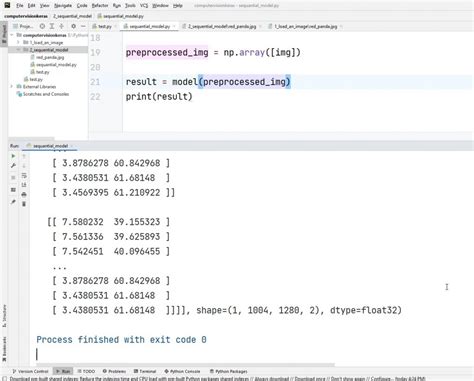Viewport: 474px width, 381px height.
Task: Open the Help menu
Action: [178, 6]
